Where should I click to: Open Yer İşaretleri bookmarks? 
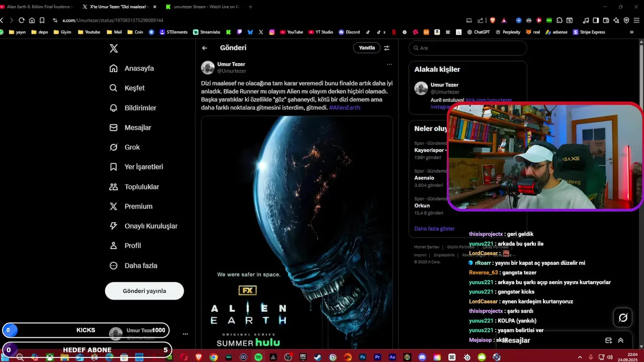coord(136,167)
